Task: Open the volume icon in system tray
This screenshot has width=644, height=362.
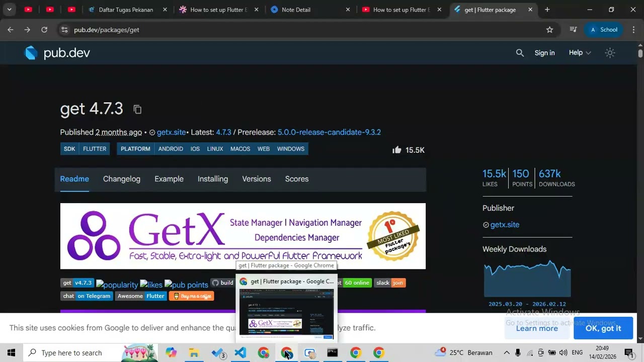Action: pyautogui.click(x=563, y=353)
